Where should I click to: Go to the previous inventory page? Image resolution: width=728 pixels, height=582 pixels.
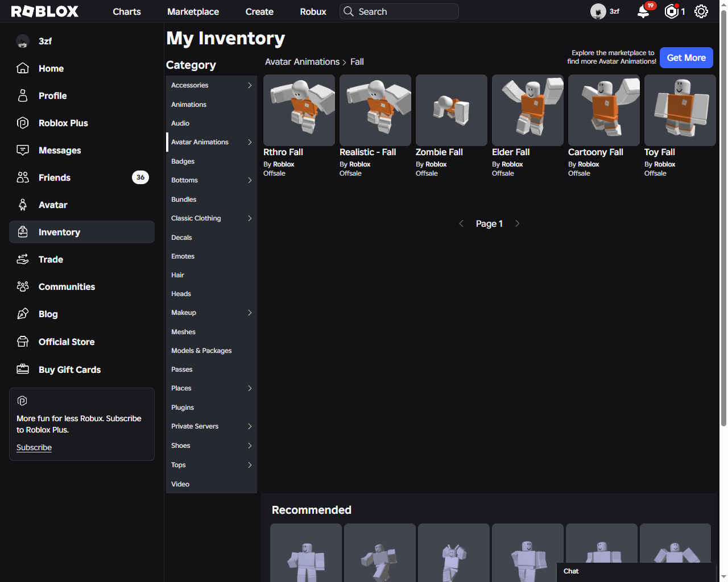coord(461,223)
